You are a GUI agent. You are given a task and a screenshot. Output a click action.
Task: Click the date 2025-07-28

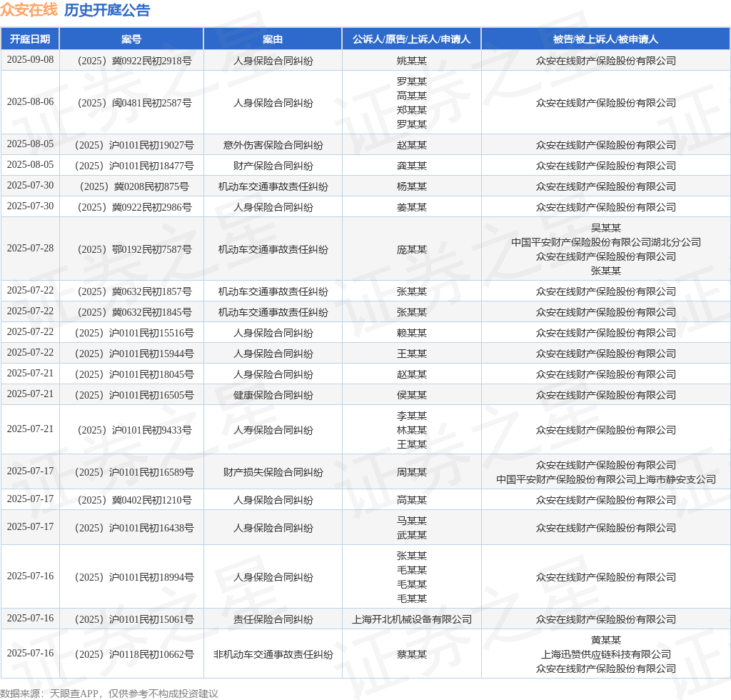click(x=30, y=248)
